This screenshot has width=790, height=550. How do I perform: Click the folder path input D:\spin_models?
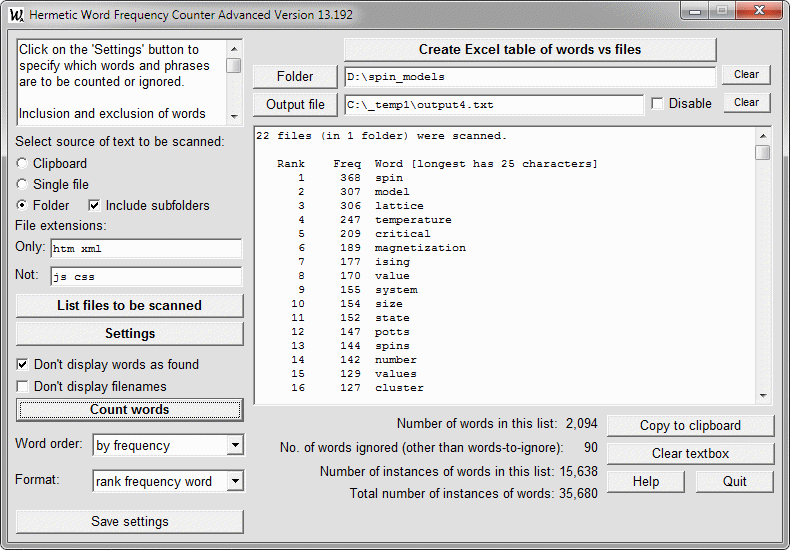(530, 77)
